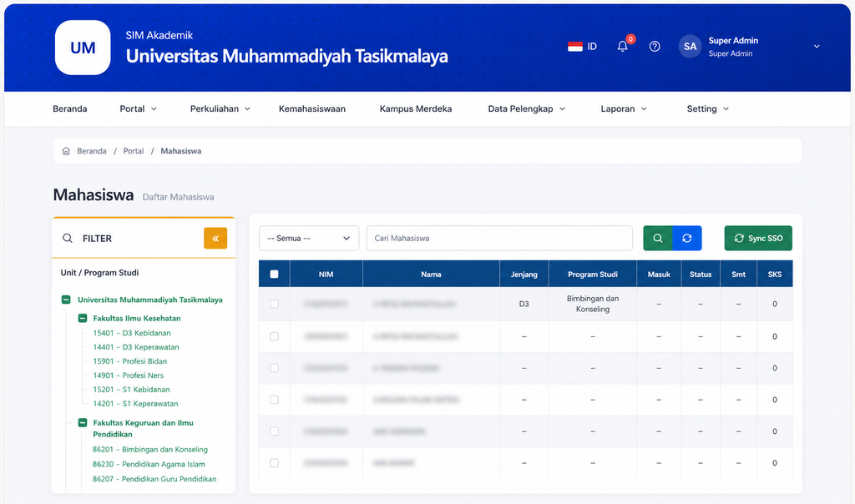Select 86207 - Pendidikan Guru Pendidikan program

coord(154,479)
